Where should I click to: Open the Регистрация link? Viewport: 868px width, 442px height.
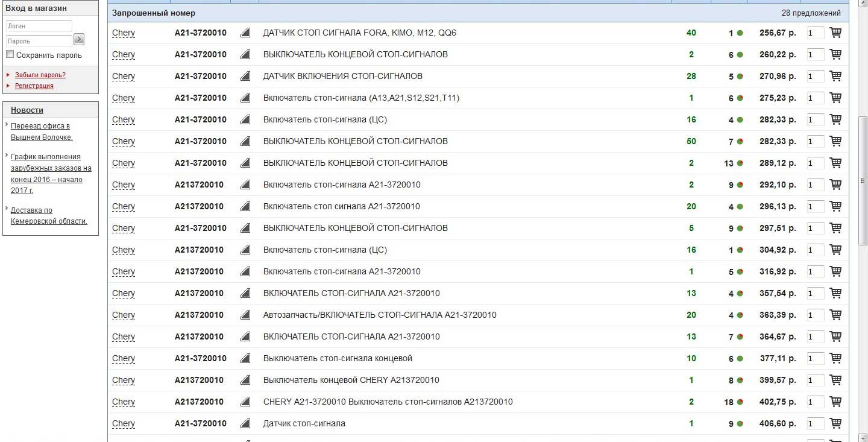(34, 86)
